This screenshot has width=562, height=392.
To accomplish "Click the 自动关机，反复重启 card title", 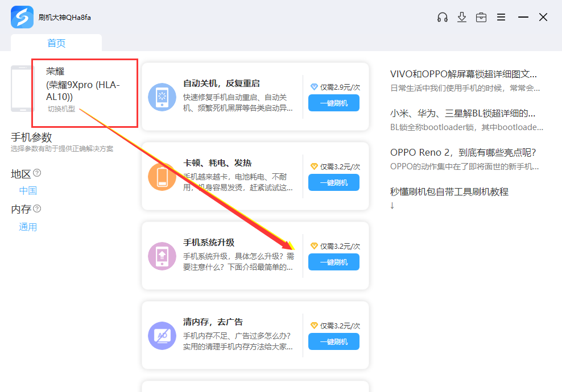I will (x=221, y=84).
